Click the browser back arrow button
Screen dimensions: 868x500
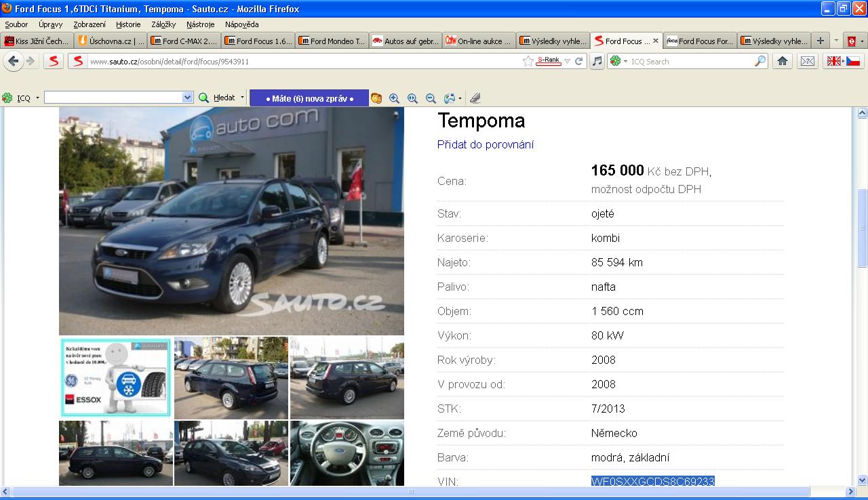pyautogui.click(x=13, y=61)
